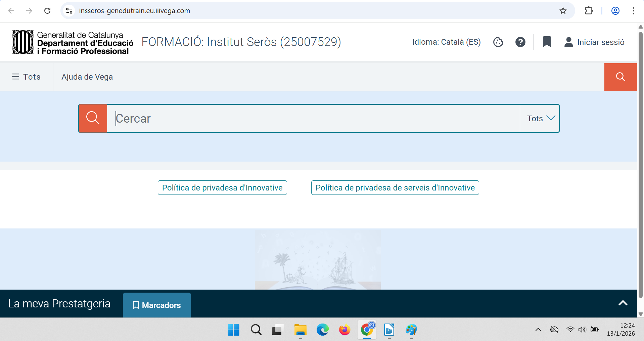Click the cookie settings icon
The width and height of the screenshot is (644, 341).
point(498,42)
